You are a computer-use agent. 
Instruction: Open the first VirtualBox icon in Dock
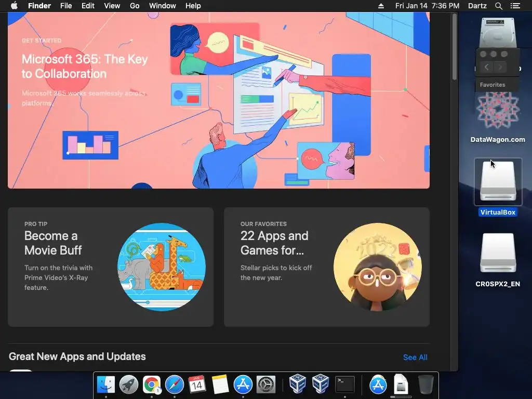[298, 384]
